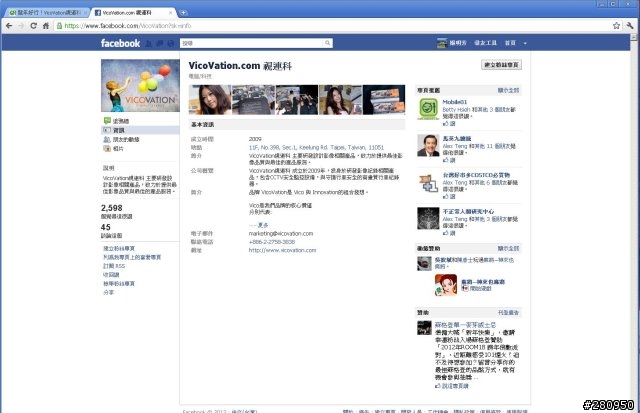Image resolution: width=640 pixels, height=413 pixels.
Task: Click the founding year '2009'
Action: click(x=255, y=139)
